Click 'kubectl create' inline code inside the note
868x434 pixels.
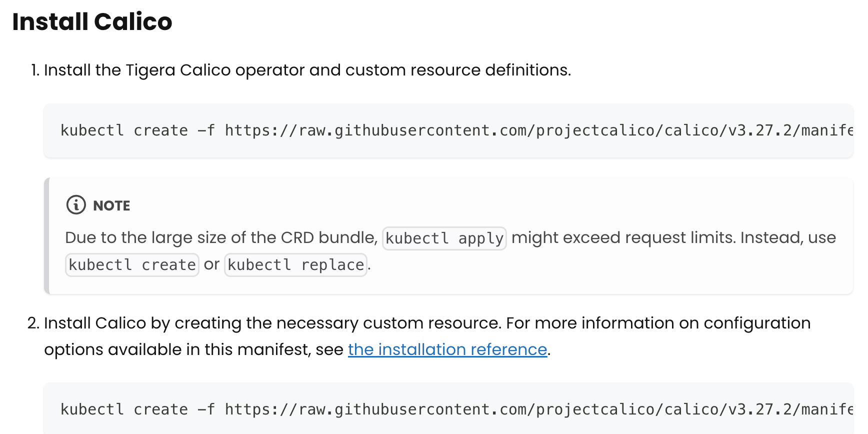tap(132, 265)
